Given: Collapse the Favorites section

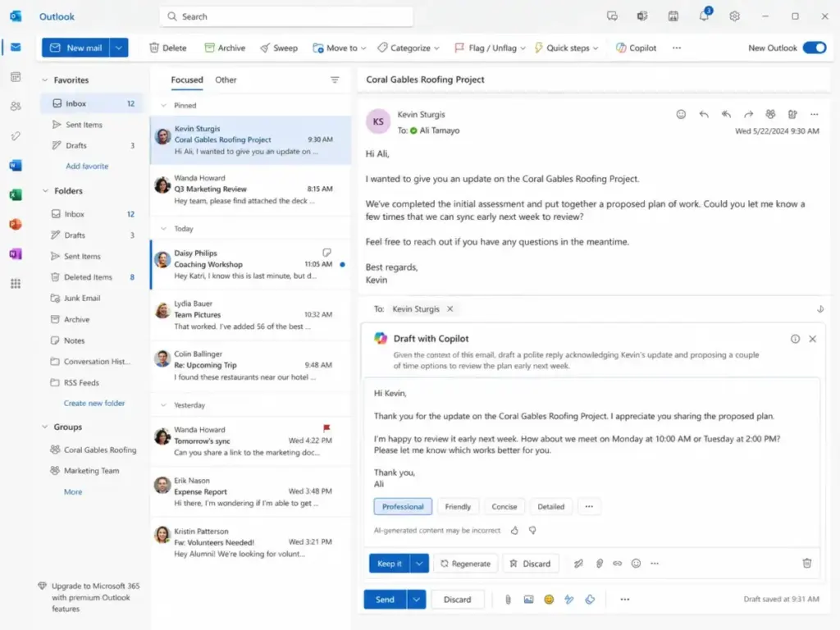Looking at the screenshot, I should (45, 80).
